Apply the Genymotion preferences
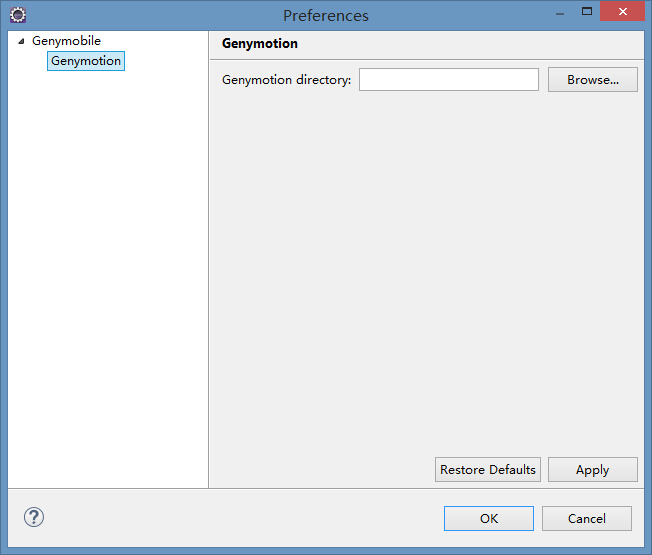 point(593,469)
